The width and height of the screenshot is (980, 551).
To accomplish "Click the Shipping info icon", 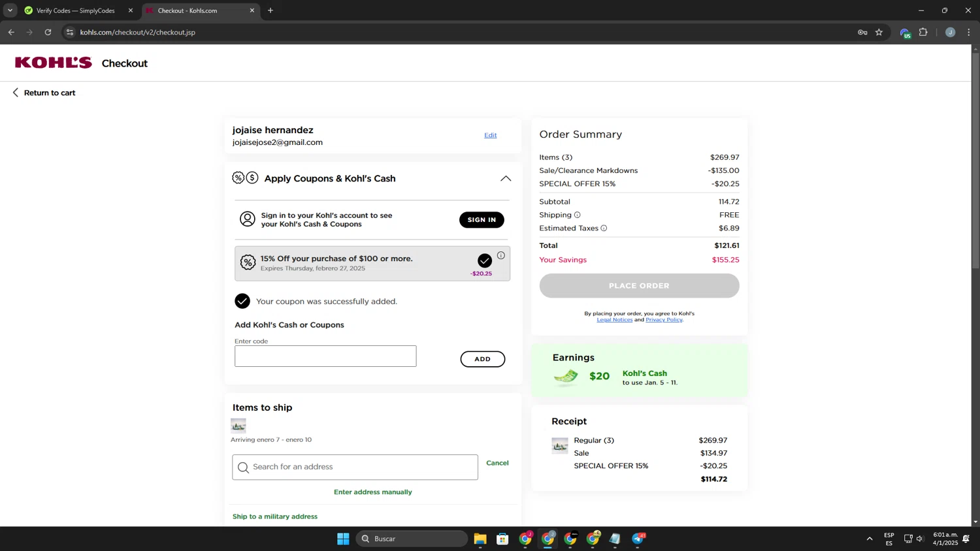I will point(577,215).
